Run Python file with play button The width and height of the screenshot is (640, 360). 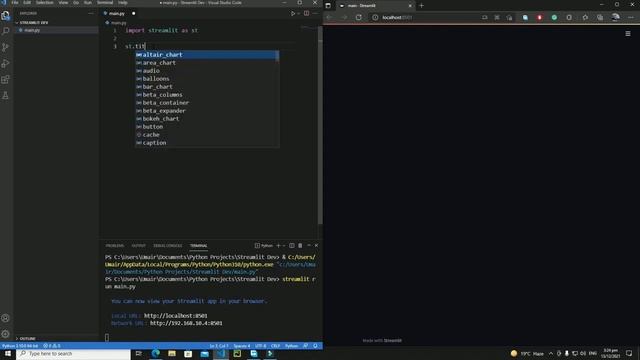tap(293, 13)
